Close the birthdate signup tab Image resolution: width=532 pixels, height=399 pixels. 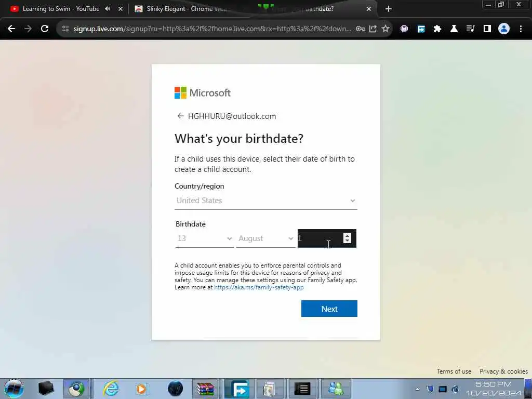(x=369, y=9)
